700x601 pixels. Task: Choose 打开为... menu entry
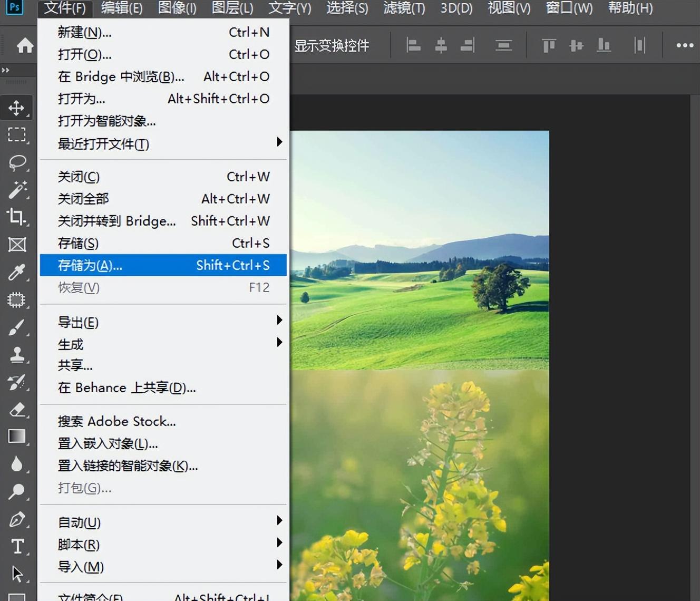pos(163,99)
